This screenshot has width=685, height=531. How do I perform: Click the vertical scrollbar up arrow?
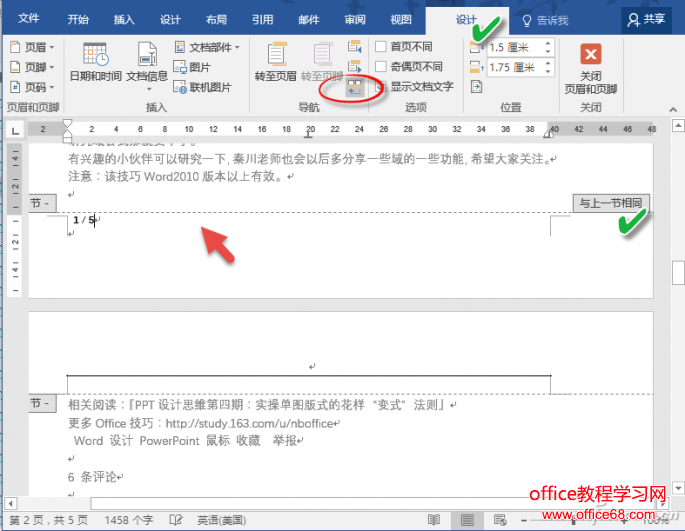click(x=678, y=126)
